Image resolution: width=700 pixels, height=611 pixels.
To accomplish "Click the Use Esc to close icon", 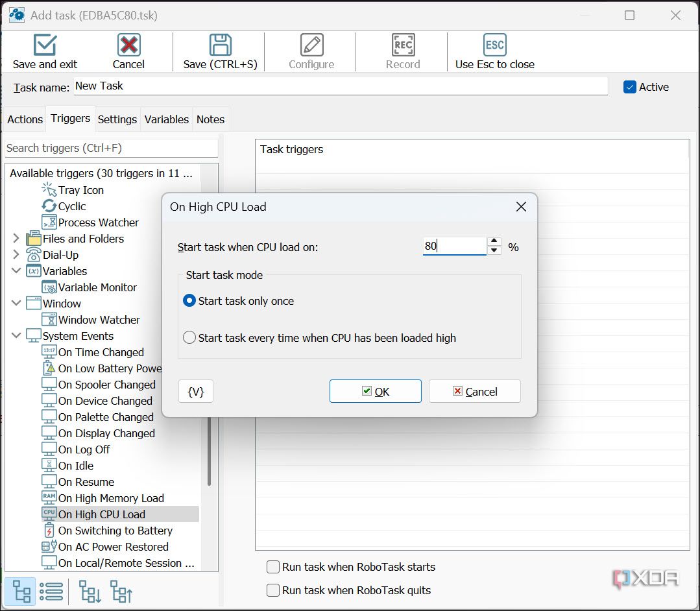I will (494, 45).
